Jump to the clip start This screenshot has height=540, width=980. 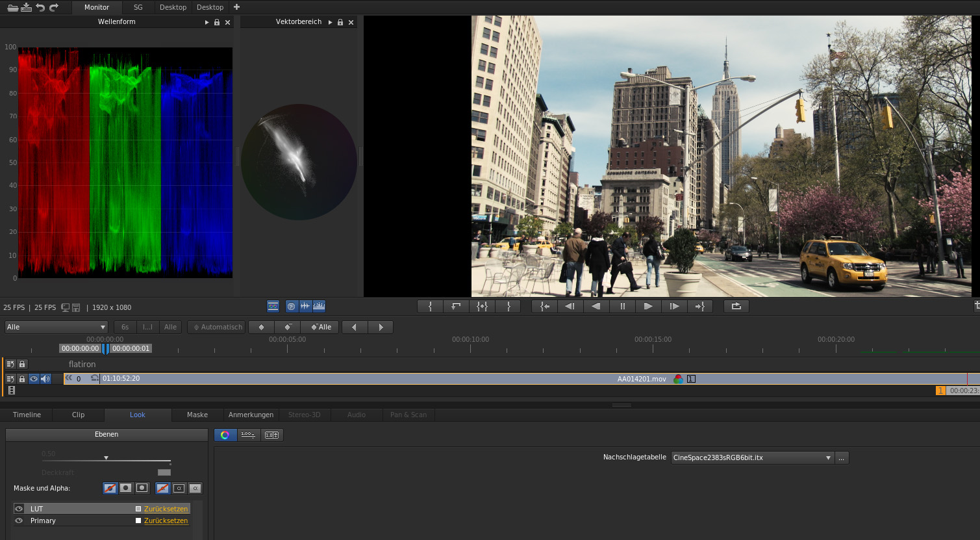[545, 306]
